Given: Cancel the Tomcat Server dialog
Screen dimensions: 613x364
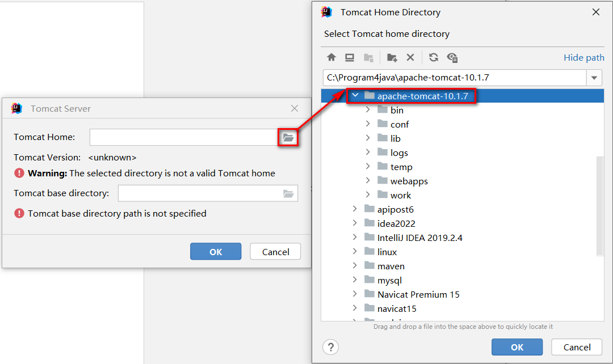Looking at the screenshot, I should (x=275, y=252).
